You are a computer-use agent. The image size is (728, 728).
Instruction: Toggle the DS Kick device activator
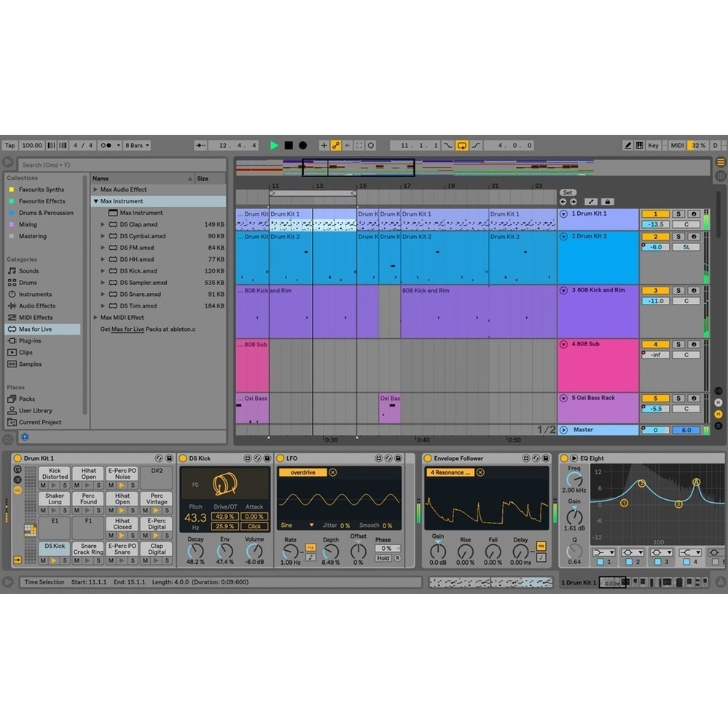[x=183, y=458]
